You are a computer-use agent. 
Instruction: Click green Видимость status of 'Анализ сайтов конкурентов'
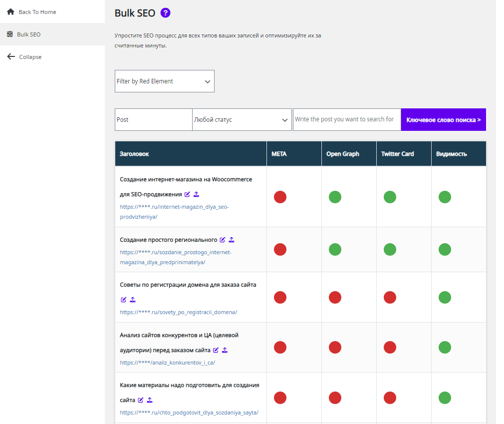[445, 348]
